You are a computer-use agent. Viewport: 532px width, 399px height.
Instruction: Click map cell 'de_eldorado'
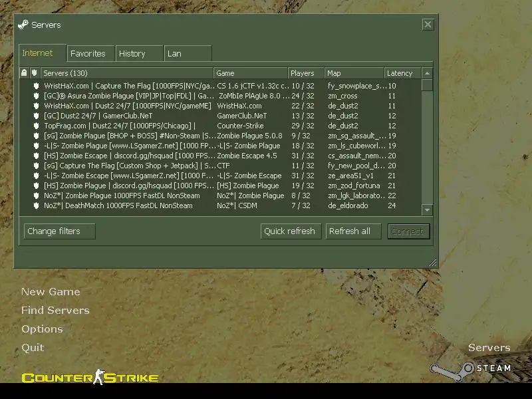[348, 205]
